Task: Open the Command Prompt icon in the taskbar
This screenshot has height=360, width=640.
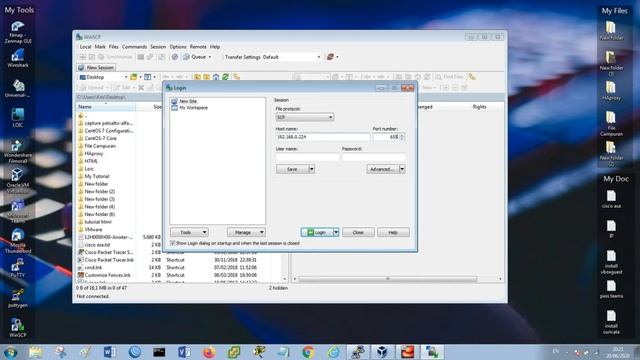Action: pyautogui.click(x=159, y=352)
